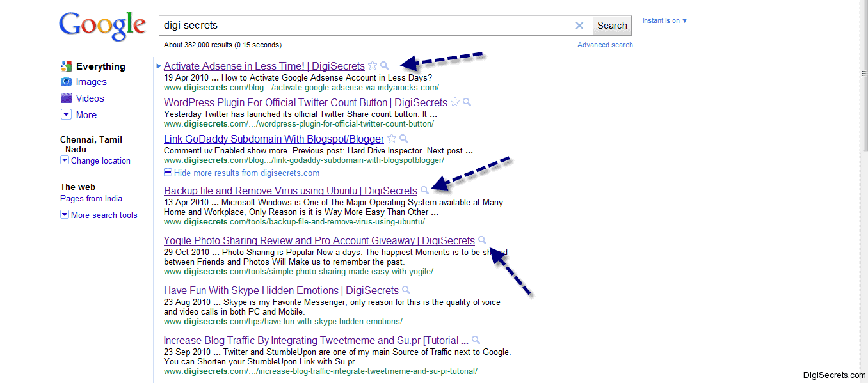Click Hide more results from digisecrets.com
Image resolution: width=868 pixels, height=383 pixels.
246,173
